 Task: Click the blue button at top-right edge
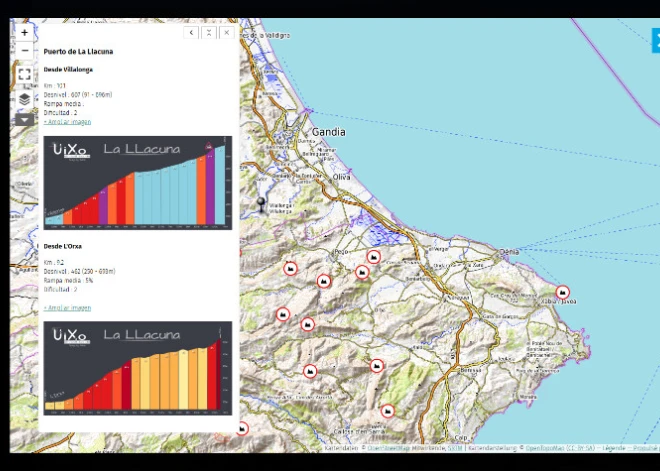655,40
